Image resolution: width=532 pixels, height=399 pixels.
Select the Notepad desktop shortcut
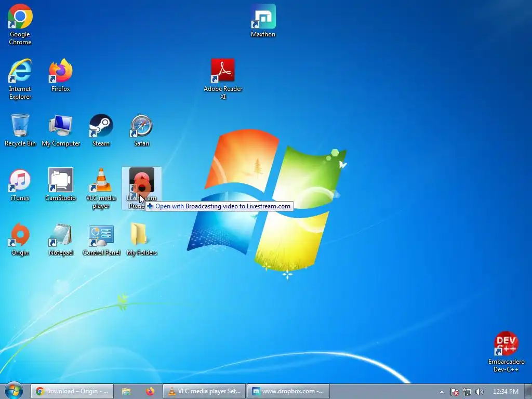click(x=61, y=240)
